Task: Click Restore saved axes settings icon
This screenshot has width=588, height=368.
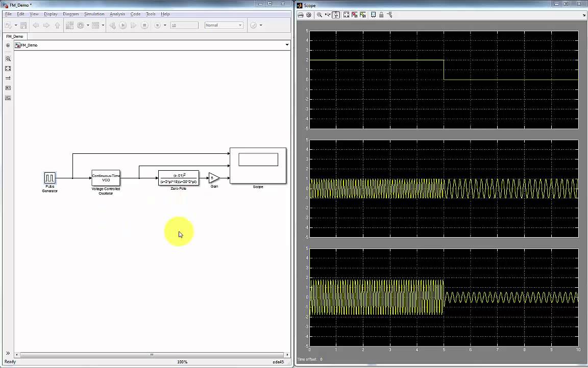Action: tap(362, 15)
